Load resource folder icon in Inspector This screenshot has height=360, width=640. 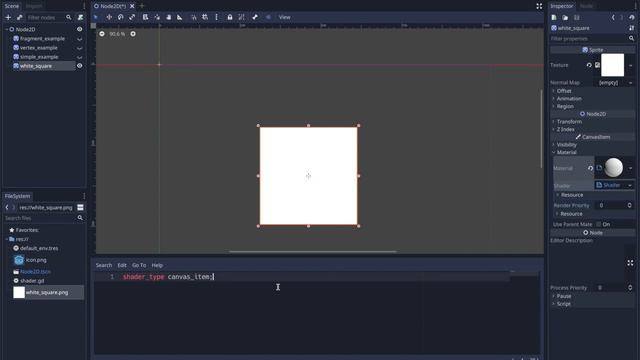(x=565, y=18)
